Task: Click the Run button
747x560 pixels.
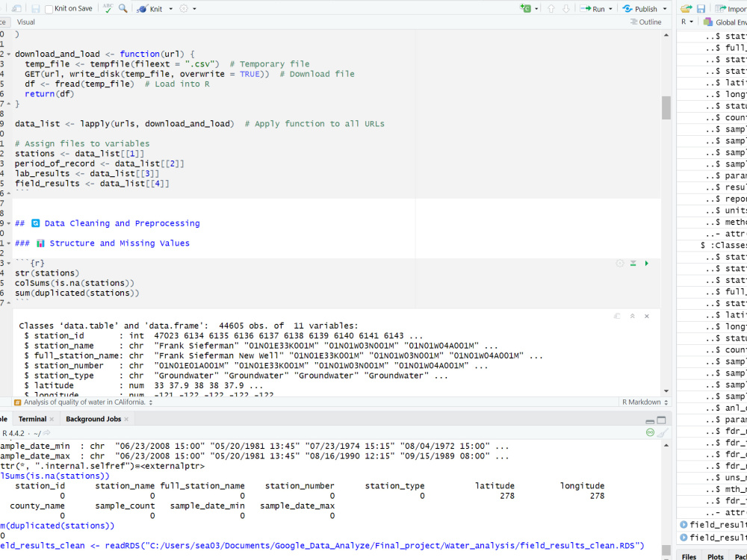Action: tap(592, 8)
